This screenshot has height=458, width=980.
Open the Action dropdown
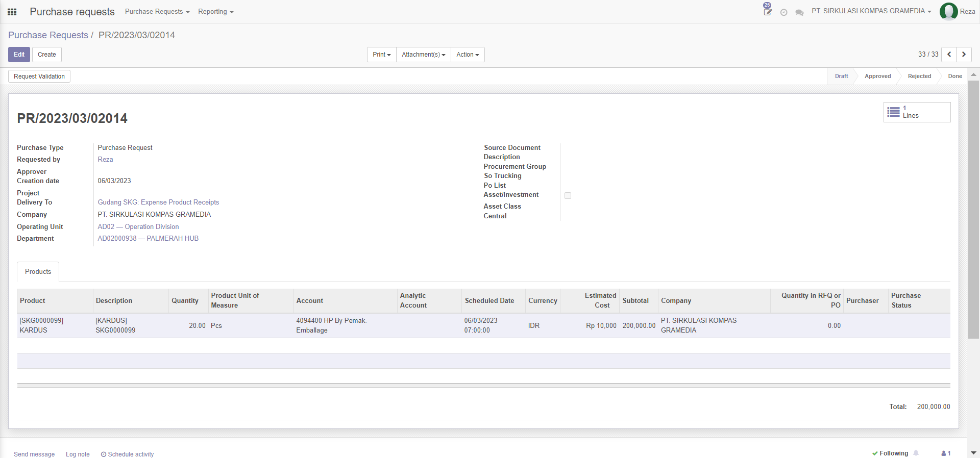468,55
